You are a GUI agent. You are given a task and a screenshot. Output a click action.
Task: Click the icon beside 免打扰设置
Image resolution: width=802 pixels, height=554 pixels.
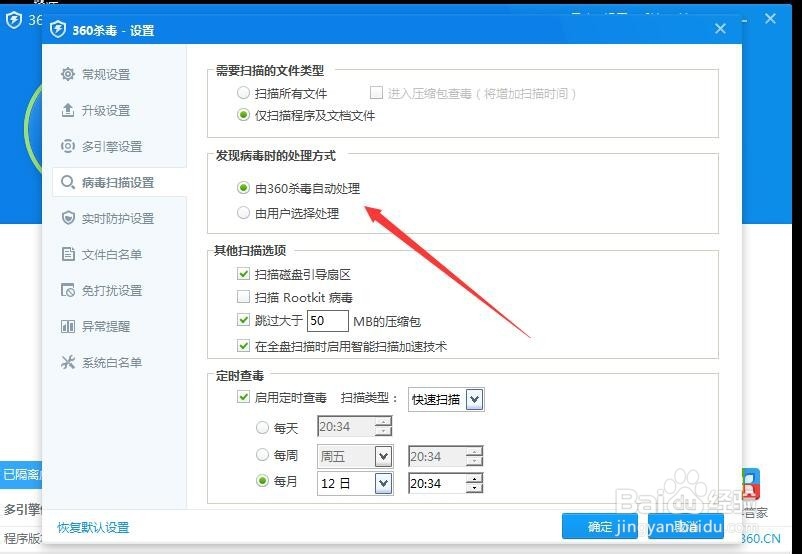(x=68, y=290)
